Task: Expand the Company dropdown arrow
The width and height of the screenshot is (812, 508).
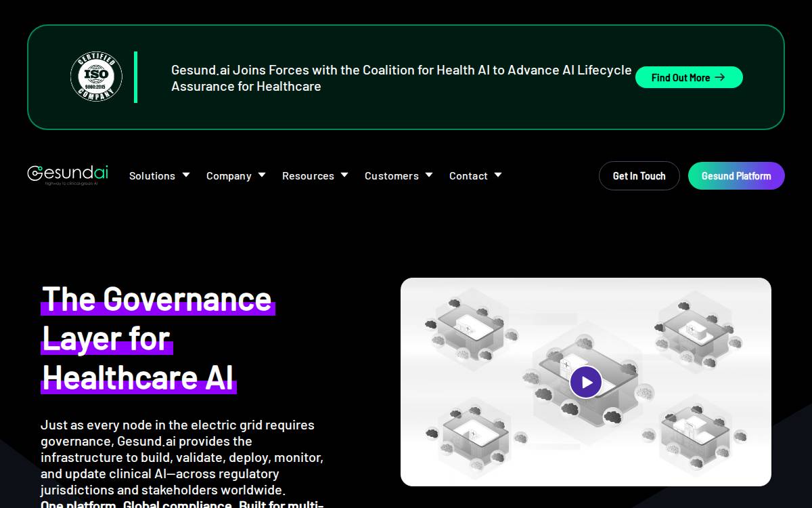Action: [262, 175]
